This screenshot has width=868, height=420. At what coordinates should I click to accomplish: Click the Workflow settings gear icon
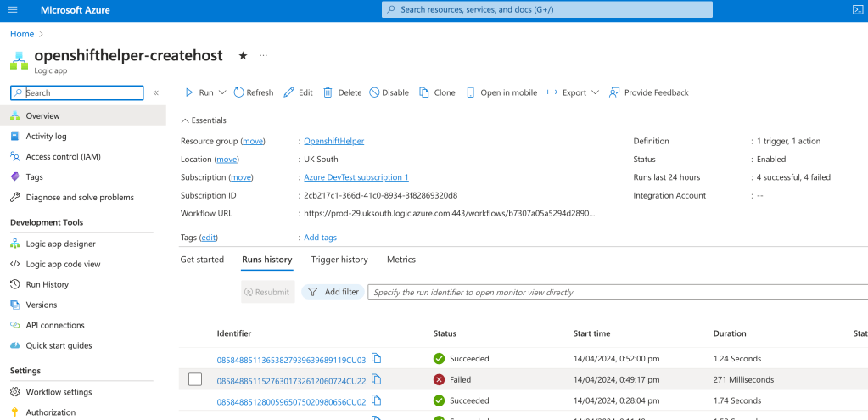(15, 392)
